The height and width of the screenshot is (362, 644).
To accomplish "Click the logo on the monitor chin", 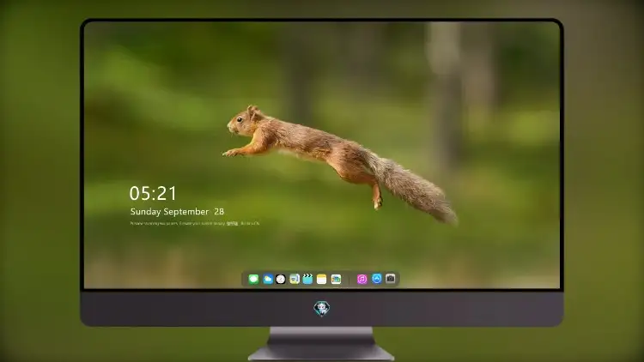I will (322, 308).
